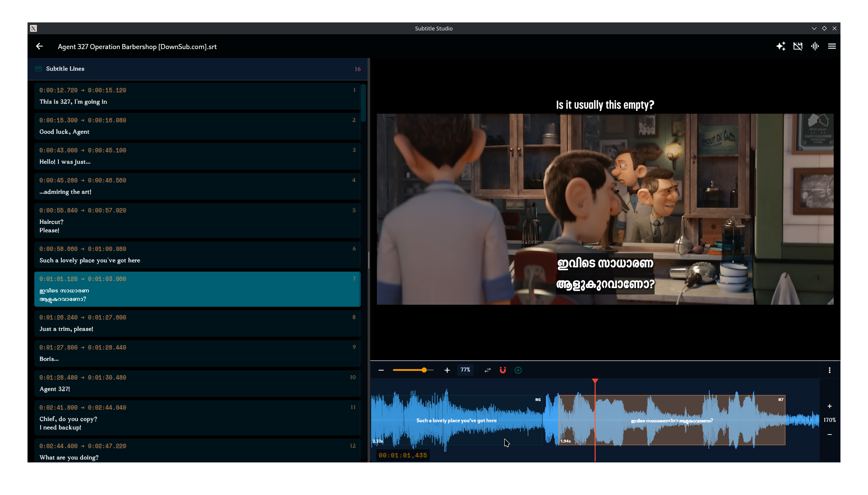Select subtitle line 'Boris...'
The width and height of the screenshot is (868, 495).
pyautogui.click(x=197, y=354)
